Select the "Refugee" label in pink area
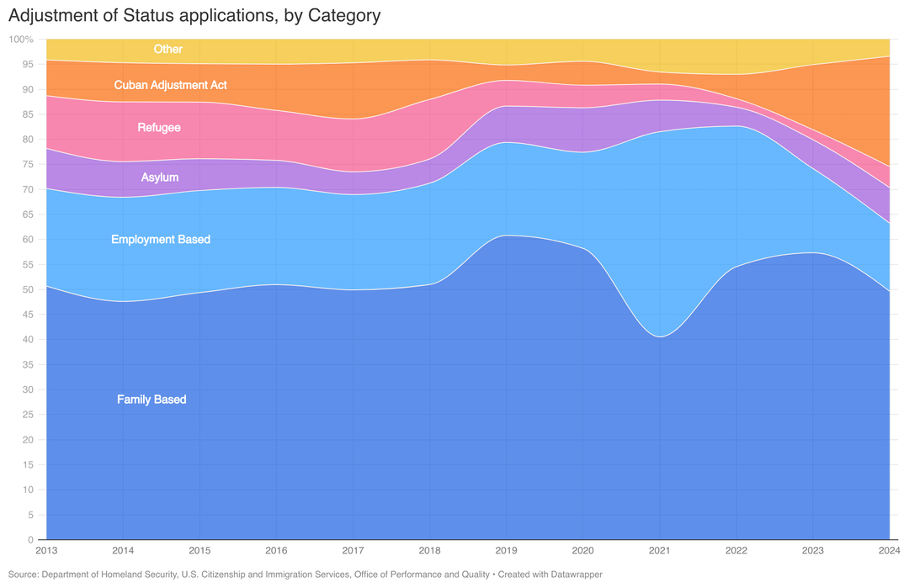This screenshot has height=588, width=909. (x=159, y=128)
